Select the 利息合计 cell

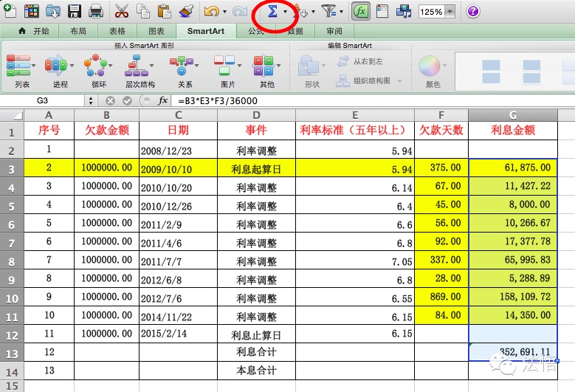coord(256,352)
